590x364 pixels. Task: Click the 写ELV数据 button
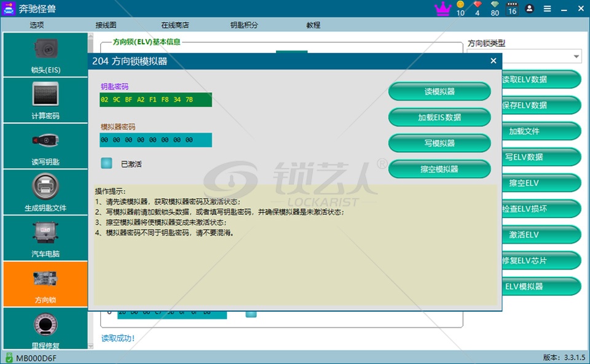click(x=541, y=157)
